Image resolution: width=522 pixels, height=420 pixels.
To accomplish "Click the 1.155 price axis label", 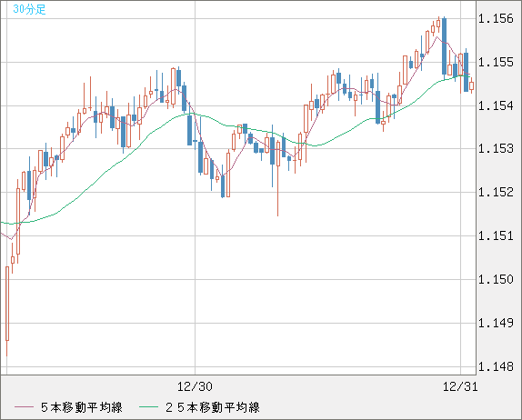I will coord(496,62).
